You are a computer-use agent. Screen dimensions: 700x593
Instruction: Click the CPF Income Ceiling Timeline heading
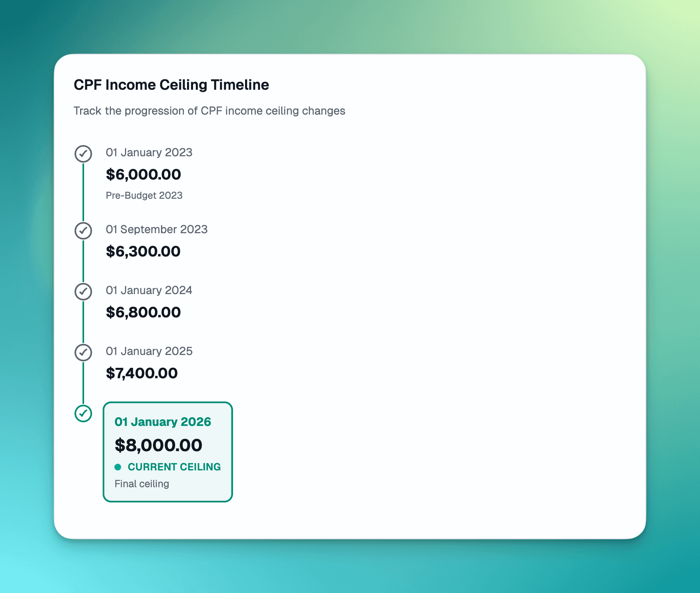171,85
